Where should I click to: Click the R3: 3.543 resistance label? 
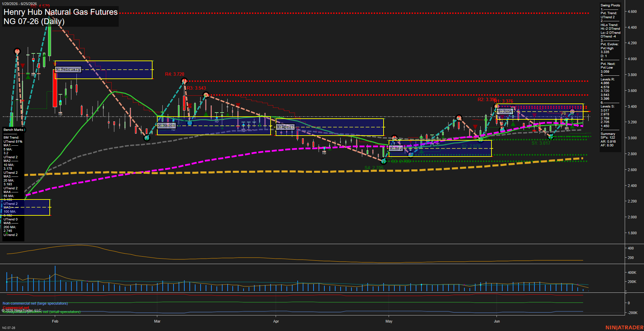pyautogui.click(x=197, y=88)
